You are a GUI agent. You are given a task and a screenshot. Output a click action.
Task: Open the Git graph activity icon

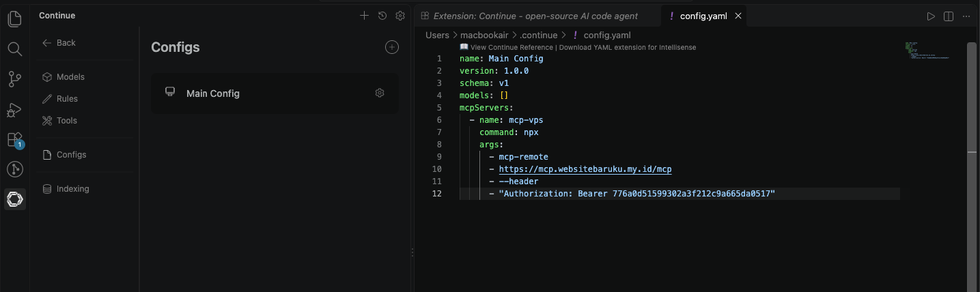point(14,169)
